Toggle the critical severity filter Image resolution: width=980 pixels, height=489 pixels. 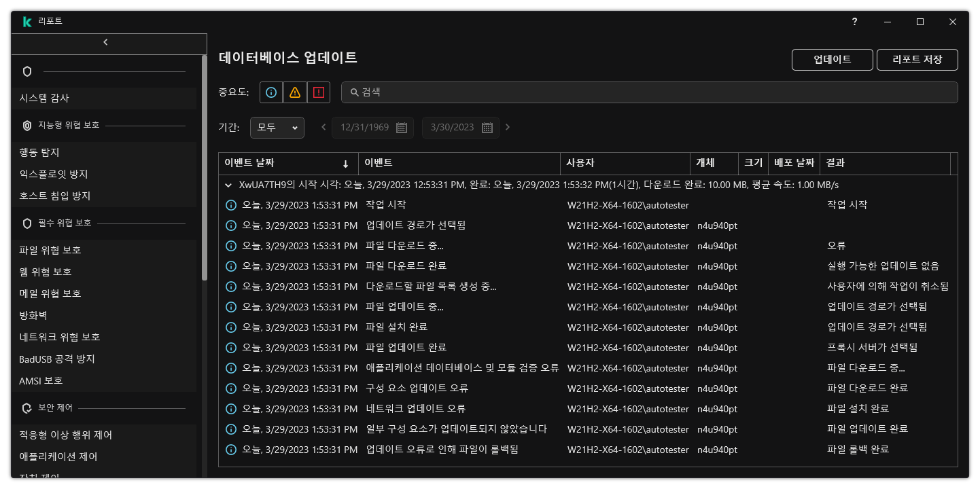point(318,92)
